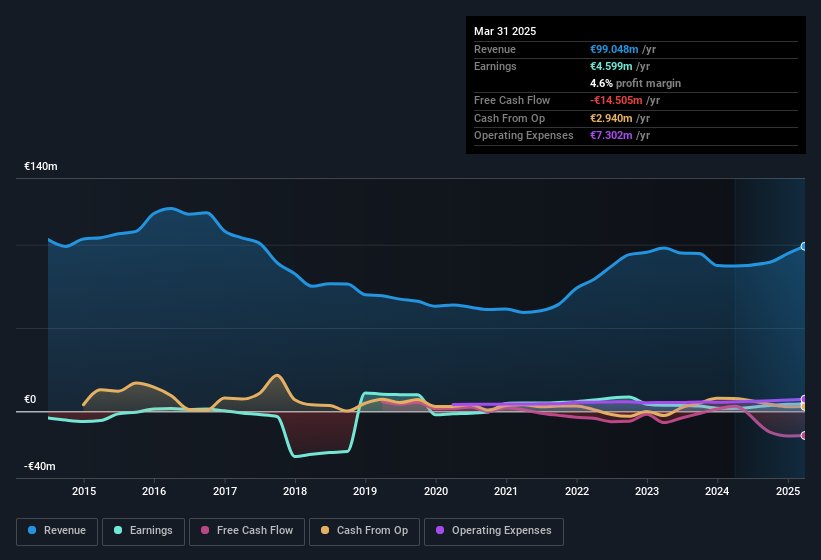Click the Mar 31 2025 tooltip date

505,31
